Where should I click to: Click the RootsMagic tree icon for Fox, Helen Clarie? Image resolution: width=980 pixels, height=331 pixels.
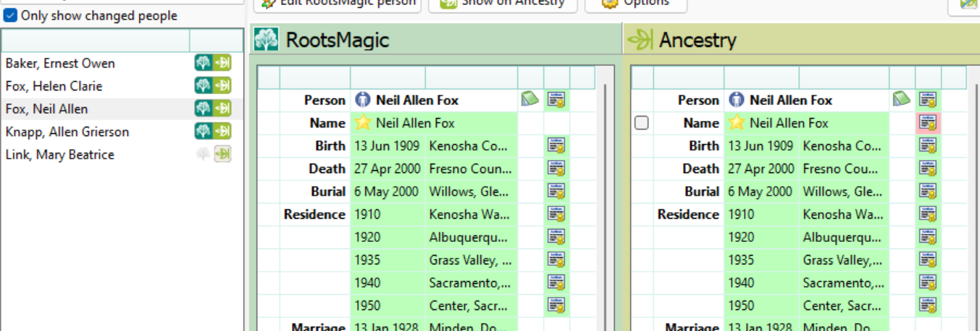(203, 86)
